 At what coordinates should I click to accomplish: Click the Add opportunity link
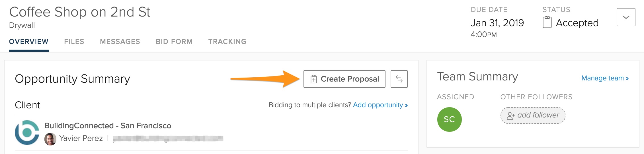(x=380, y=105)
